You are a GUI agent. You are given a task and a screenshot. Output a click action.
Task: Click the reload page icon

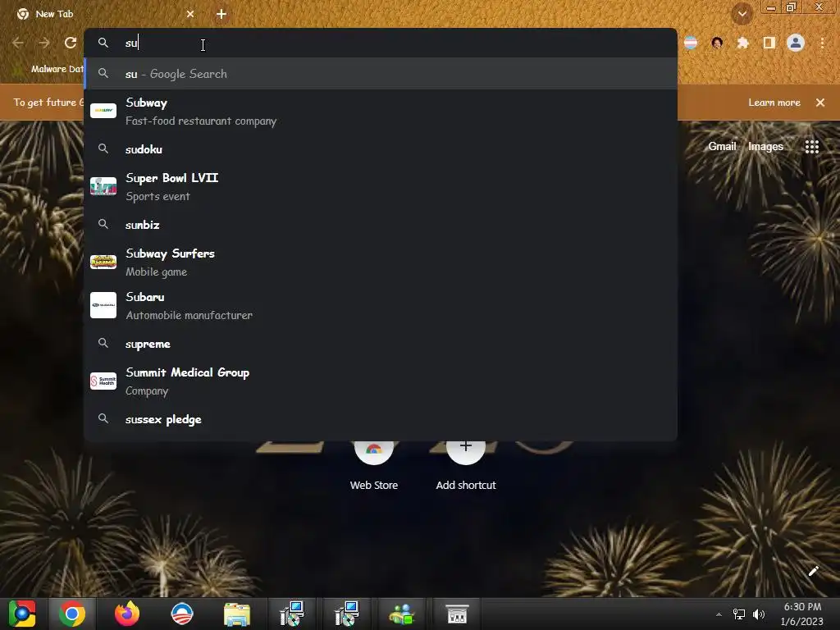click(71, 43)
